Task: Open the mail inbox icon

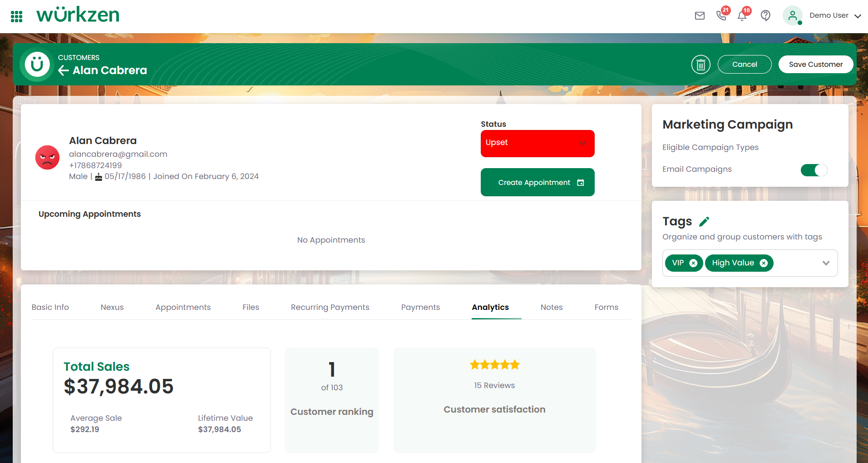Action: [x=700, y=16]
